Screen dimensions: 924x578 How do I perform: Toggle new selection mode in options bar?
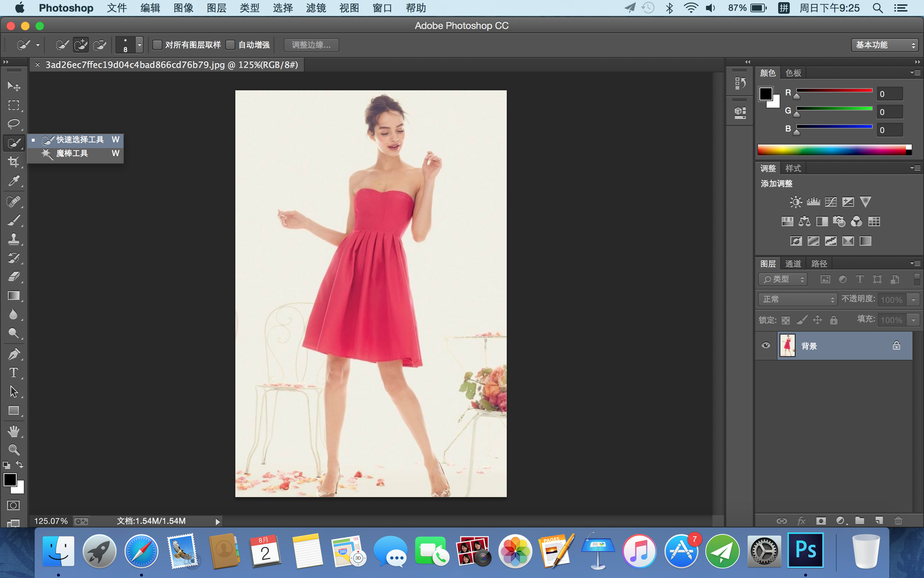tap(62, 45)
